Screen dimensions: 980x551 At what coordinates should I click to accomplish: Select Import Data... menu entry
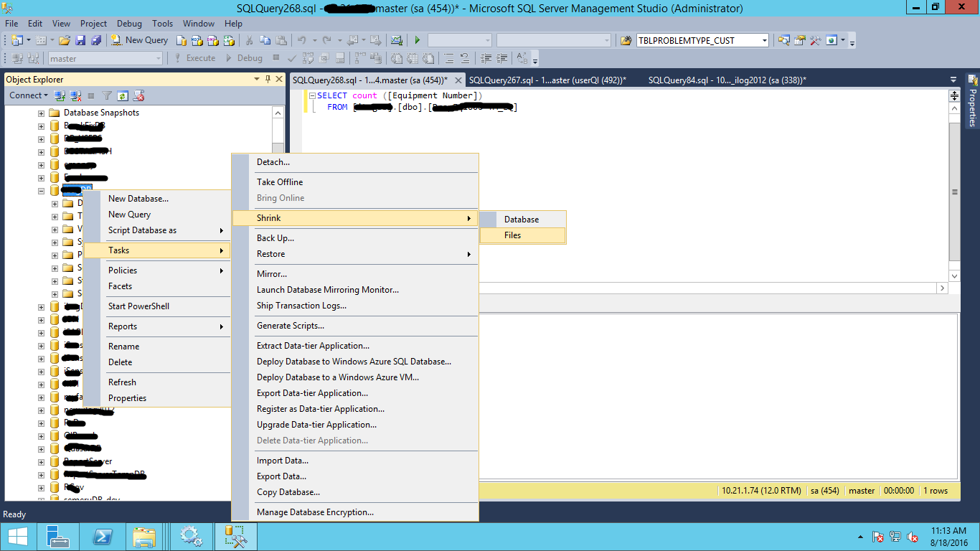coord(355,461)
